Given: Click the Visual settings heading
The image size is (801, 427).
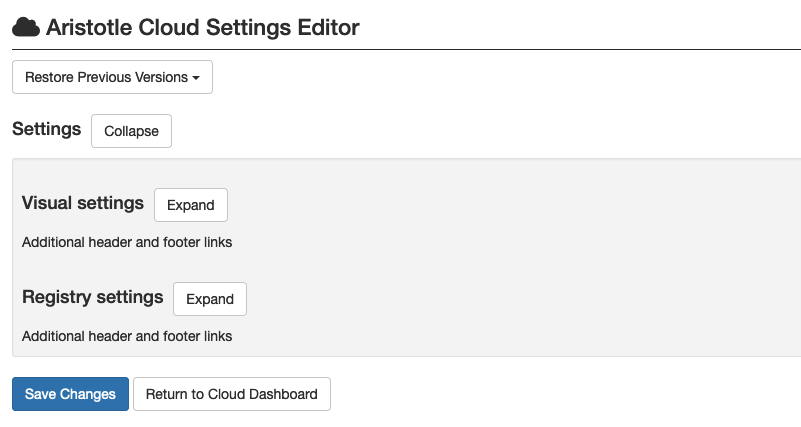Looking at the screenshot, I should (83, 203).
